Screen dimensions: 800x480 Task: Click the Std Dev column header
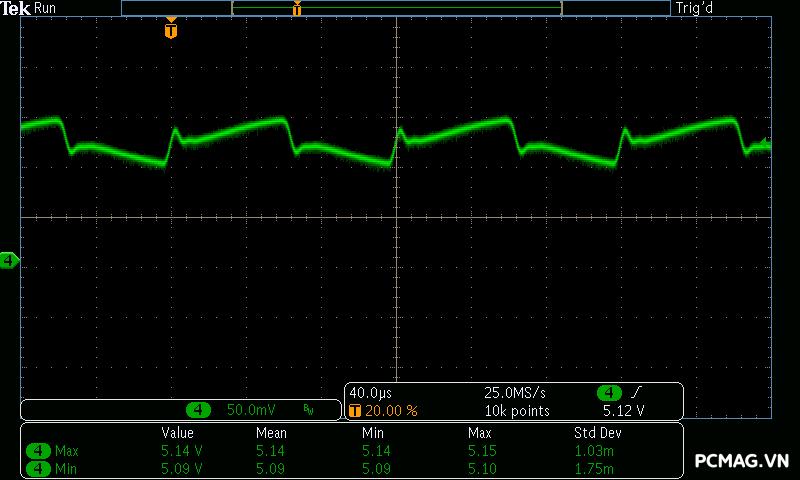597,433
